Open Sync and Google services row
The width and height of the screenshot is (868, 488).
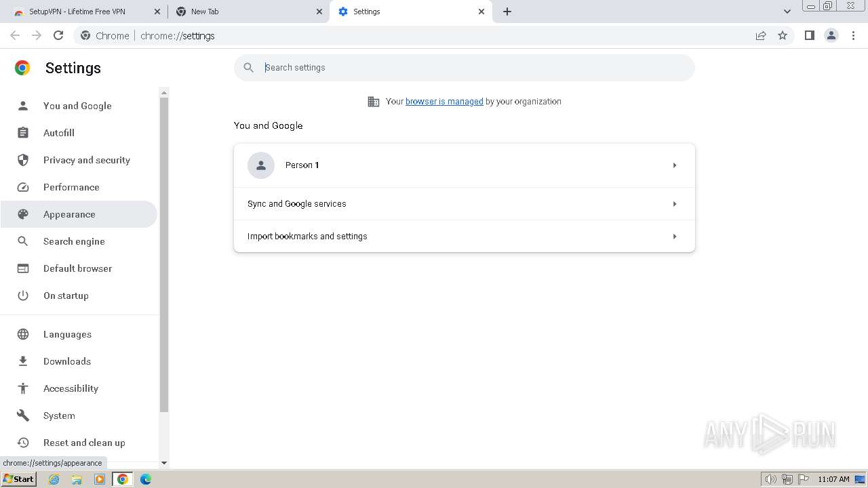[x=465, y=204]
